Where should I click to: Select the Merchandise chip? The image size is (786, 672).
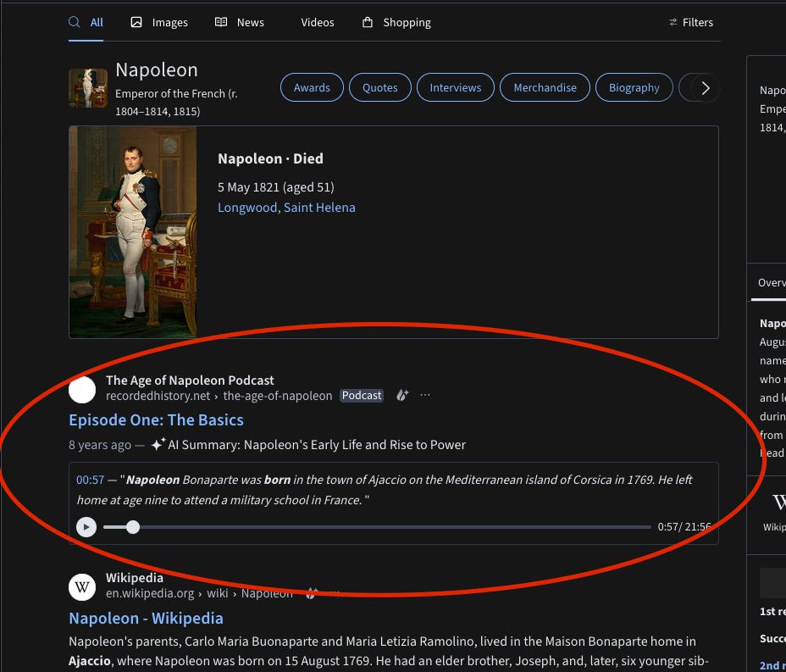click(545, 87)
